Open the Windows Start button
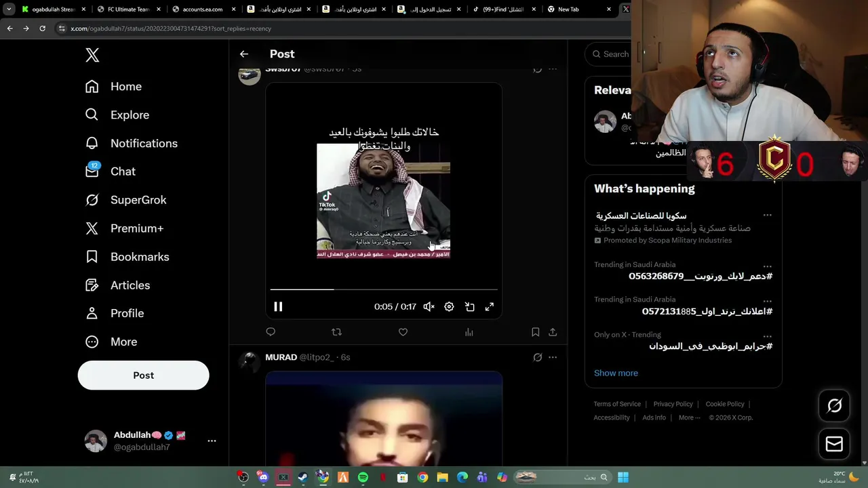868x488 pixels. coord(623,477)
